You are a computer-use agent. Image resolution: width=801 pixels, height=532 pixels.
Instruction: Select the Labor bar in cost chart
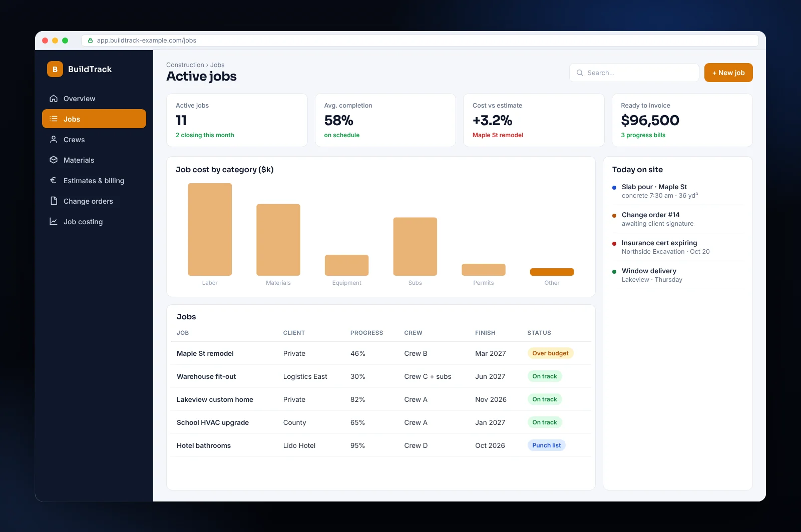(x=210, y=229)
